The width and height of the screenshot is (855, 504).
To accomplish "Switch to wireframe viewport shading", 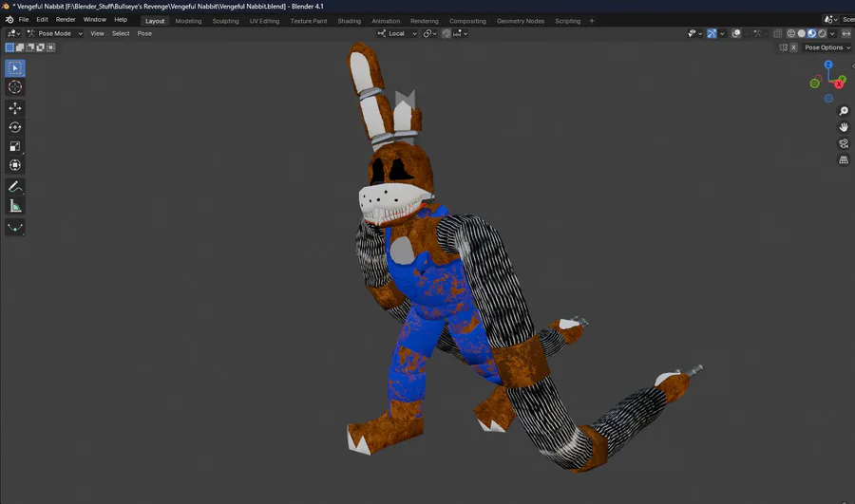I will 790,34.
